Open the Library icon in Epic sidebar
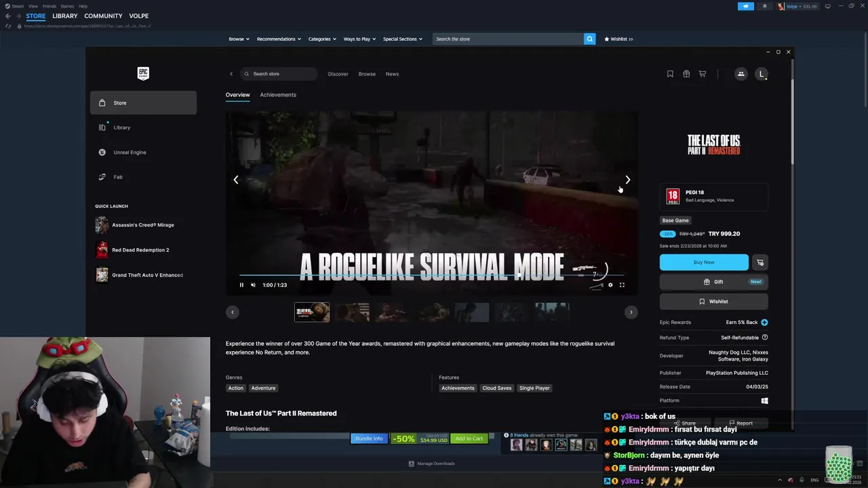The width and height of the screenshot is (868, 488). 102,127
